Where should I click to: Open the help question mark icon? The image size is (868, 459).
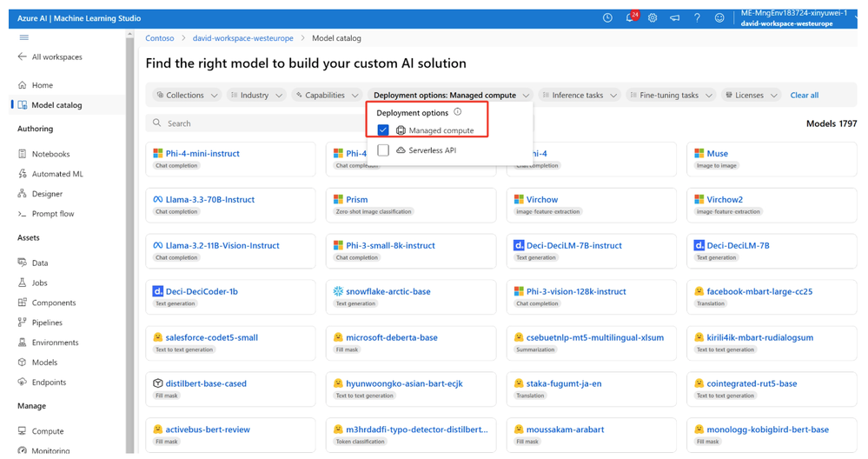tap(697, 17)
